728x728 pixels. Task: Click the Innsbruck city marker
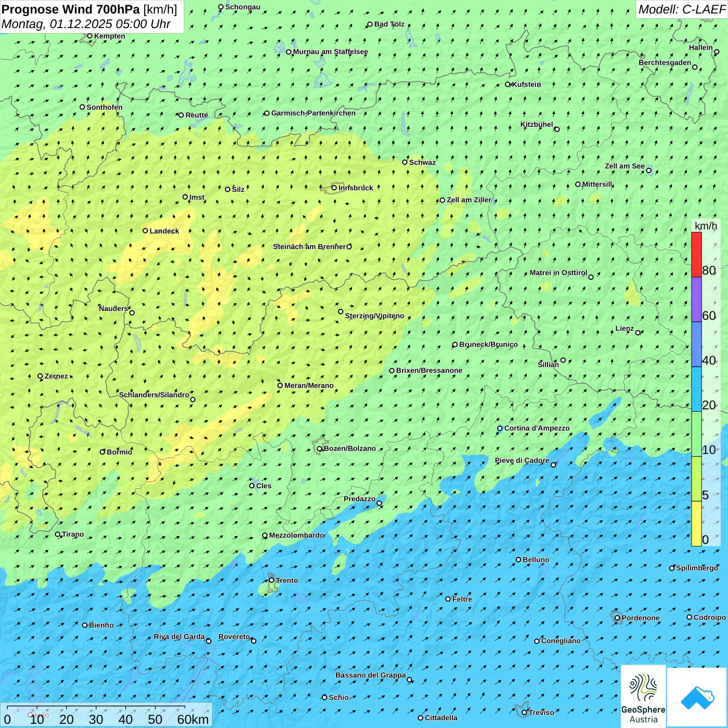click(x=334, y=188)
